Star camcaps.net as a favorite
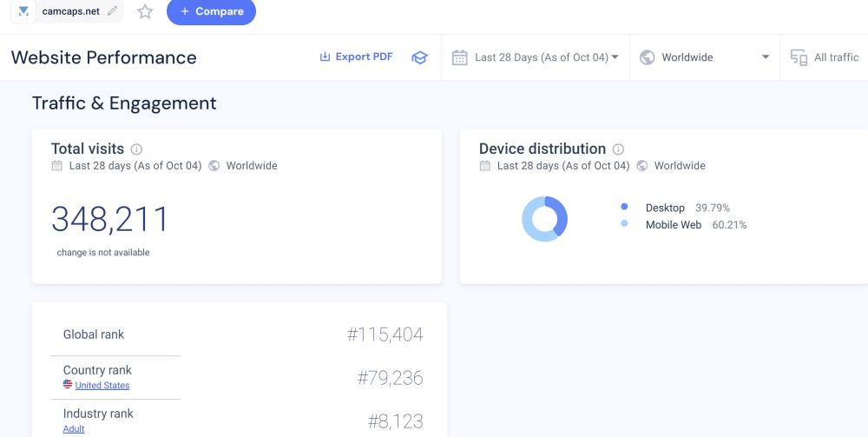Image resolution: width=868 pixels, height=437 pixels. pyautogui.click(x=145, y=11)
